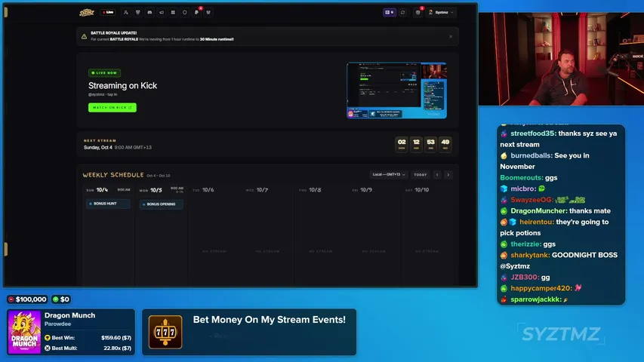Click the ticket icon in navbar
The width and height of the screenshot is (644, 362).
tap(162, 12)
